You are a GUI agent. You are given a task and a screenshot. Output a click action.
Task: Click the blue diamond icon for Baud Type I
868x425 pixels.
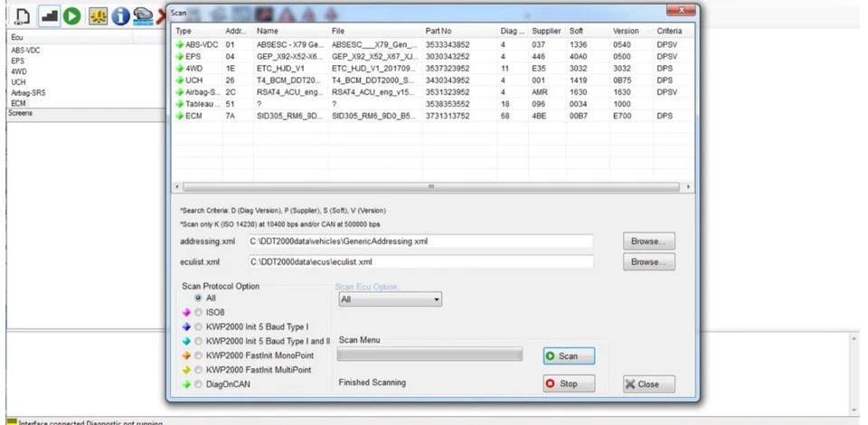click(186, 327)
